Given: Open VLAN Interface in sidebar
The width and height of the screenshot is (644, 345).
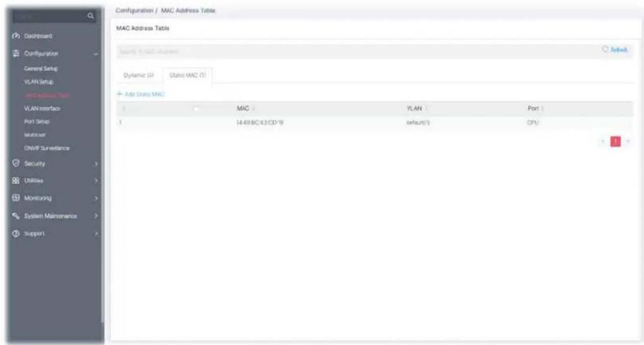Looking at the screenshot, I should click(x=42, y=108).
